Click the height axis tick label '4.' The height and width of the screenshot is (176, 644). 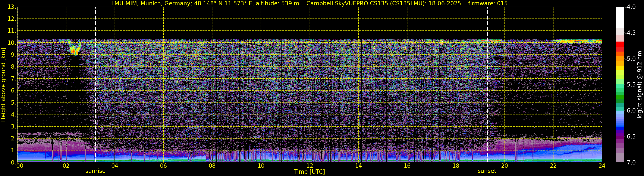point(13,115)
